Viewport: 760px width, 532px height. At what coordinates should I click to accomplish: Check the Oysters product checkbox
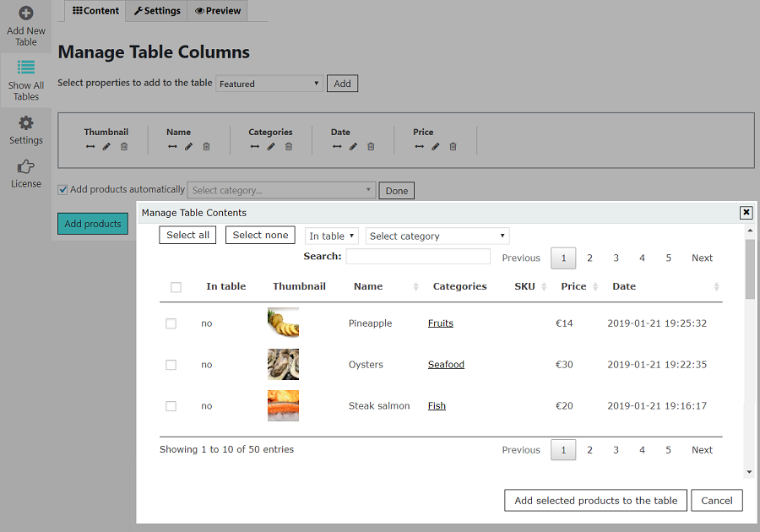tap(171, 365)
